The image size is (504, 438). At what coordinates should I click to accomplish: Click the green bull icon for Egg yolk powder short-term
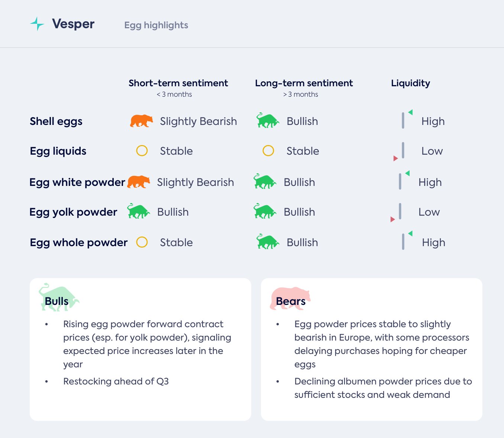pos(138,211)
